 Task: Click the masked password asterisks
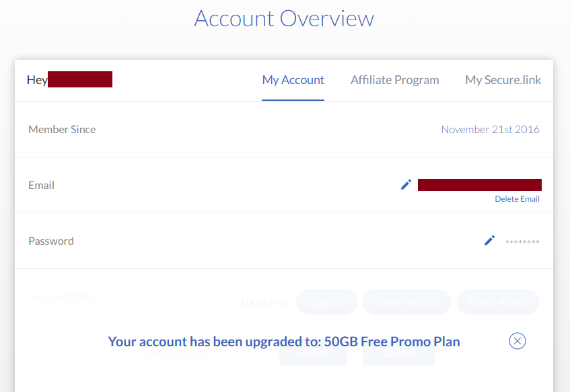tap(522, 241)
